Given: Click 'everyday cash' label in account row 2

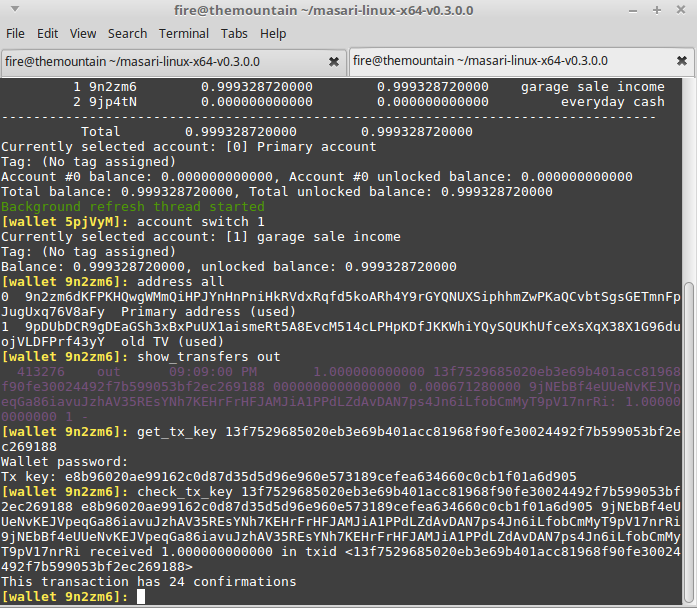Looking at the screenshot, I should tap(613, 102).
